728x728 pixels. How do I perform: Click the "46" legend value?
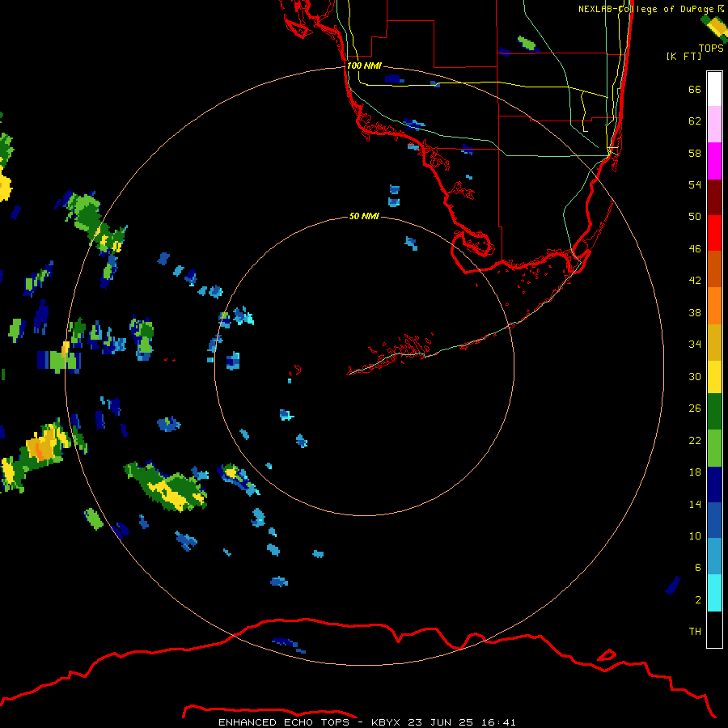(x=695, y=249)
